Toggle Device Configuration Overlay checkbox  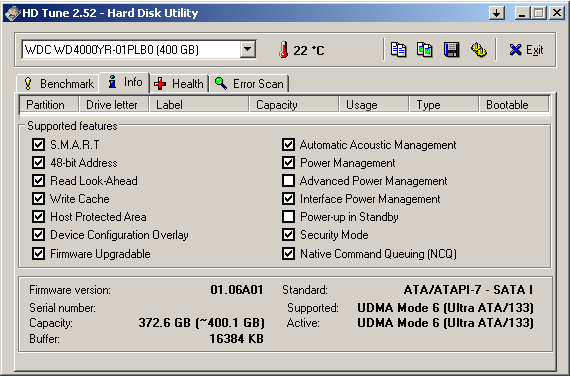(39, 235)
